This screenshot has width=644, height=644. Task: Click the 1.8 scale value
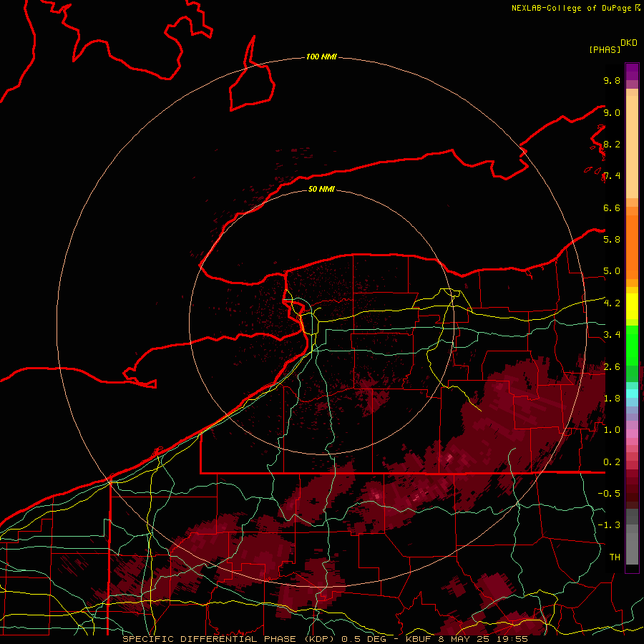coord(612,399)
